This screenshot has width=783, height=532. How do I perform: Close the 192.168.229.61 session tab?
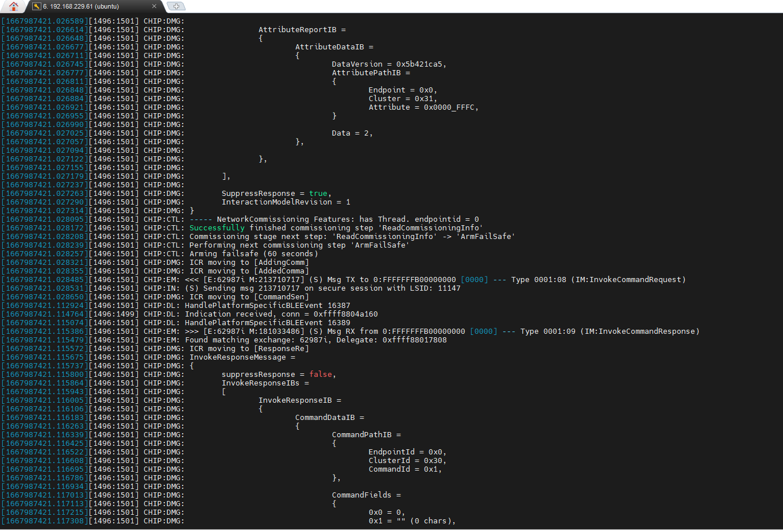[154, 6]
